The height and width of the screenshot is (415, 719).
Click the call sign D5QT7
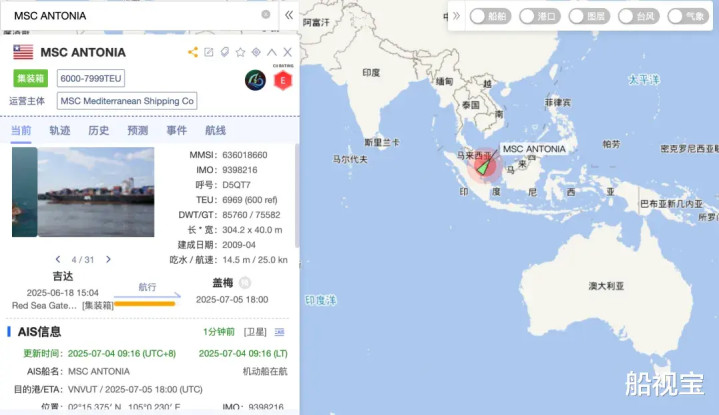click(236, 185)
